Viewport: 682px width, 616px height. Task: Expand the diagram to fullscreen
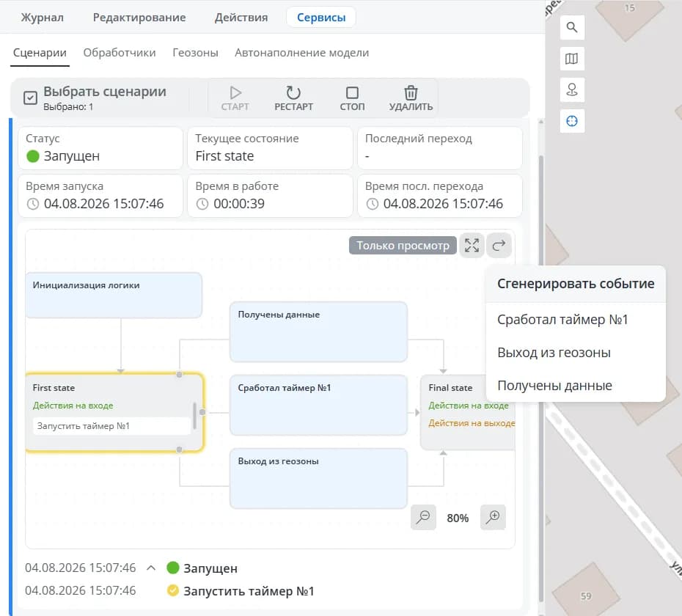coord(472,246)
